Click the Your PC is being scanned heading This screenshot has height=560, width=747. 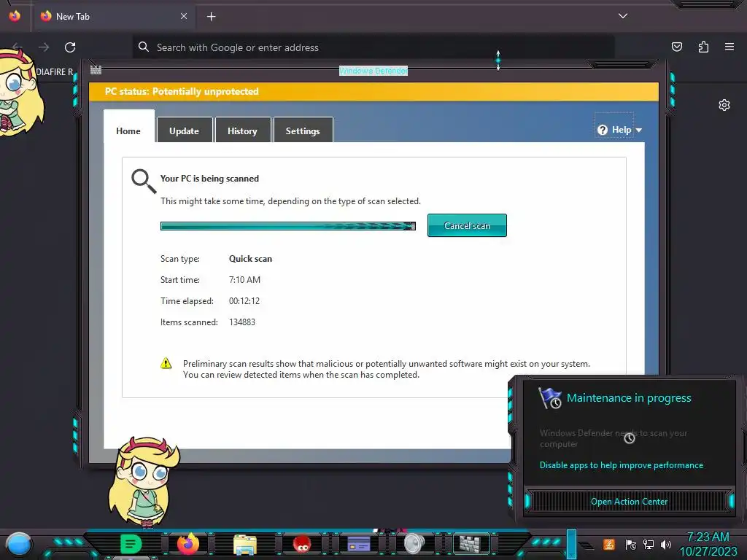point(209,179)
